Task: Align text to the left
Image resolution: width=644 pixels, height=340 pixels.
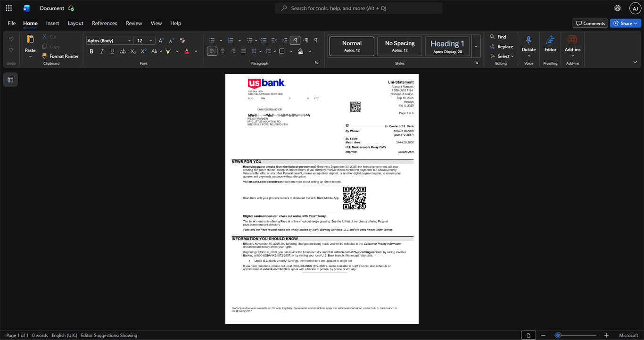Action: pos(212,51)
